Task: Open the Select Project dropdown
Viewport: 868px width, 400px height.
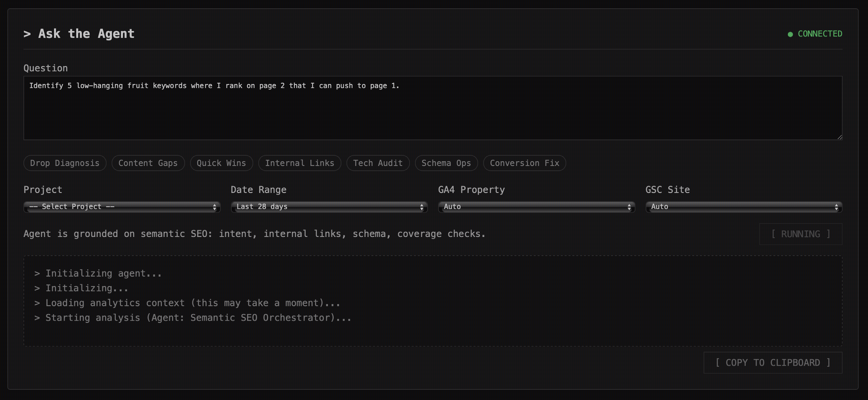Action: coord(122,207)
